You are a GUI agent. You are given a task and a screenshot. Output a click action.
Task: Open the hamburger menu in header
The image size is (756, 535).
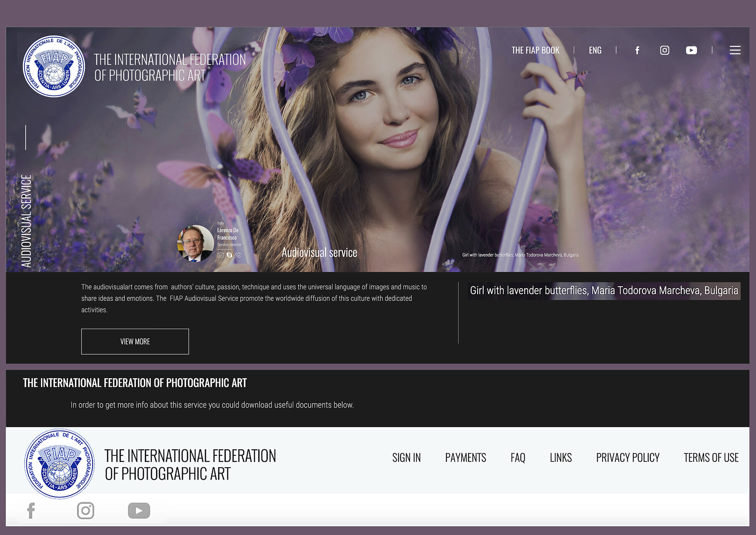(735, 50)
